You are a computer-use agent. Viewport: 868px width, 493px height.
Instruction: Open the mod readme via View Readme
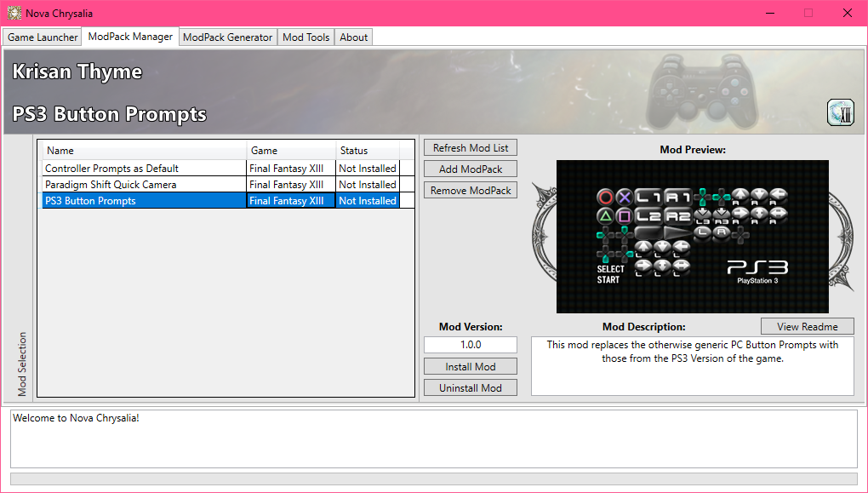pos(807,326)
